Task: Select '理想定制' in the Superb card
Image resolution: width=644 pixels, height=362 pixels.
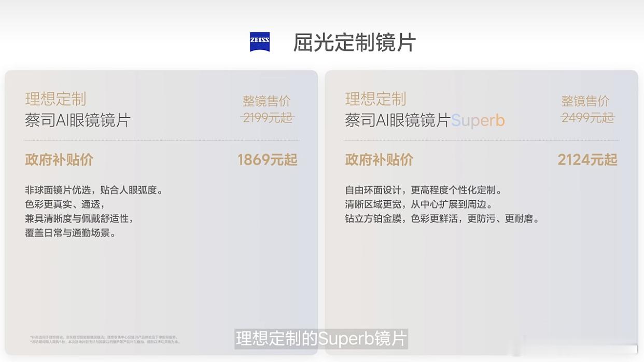Action: pyautogui.click(x=376, y=99)
